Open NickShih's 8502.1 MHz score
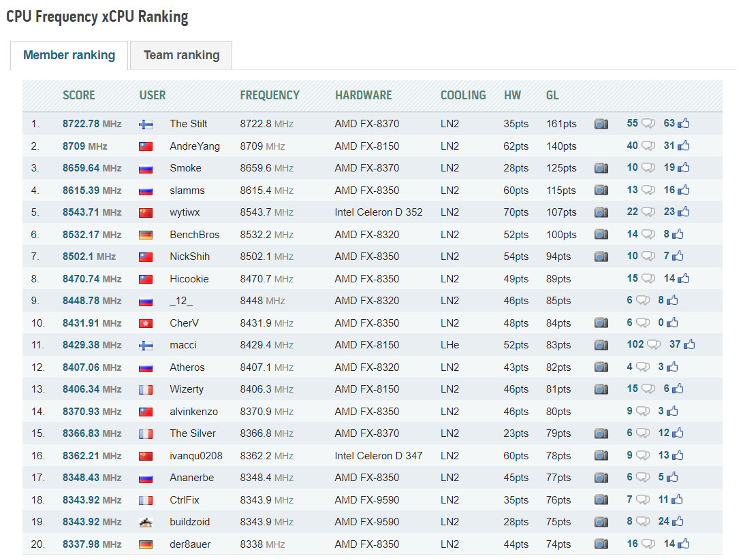The width and height of the screenshot is (743, 560). click(x=89, y=257)
